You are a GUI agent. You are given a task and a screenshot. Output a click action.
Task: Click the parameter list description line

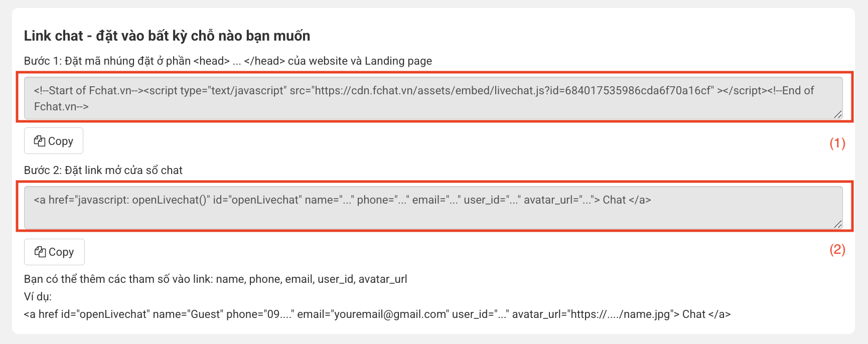tap(216, 279)
